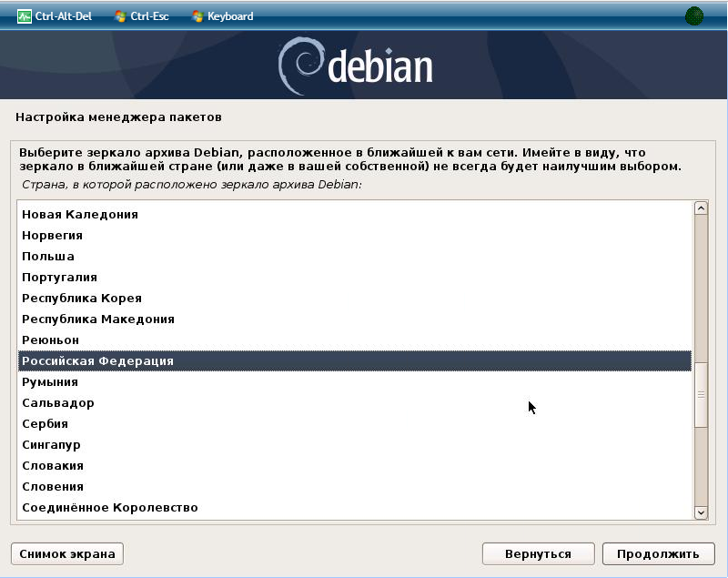Click the scrollbar down arrow
Screen dimensions: 728x578
click(x=701, y=512)
